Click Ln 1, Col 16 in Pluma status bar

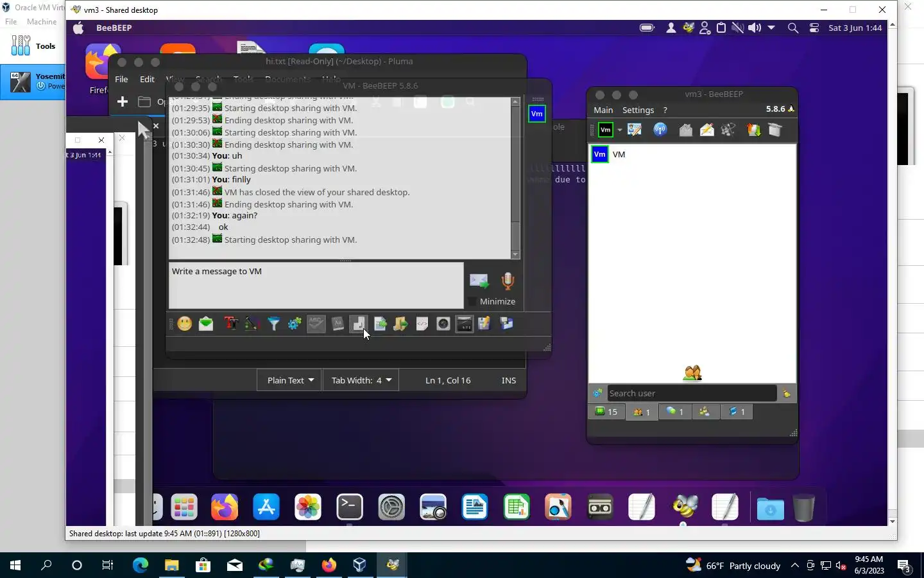pos(448,380)
